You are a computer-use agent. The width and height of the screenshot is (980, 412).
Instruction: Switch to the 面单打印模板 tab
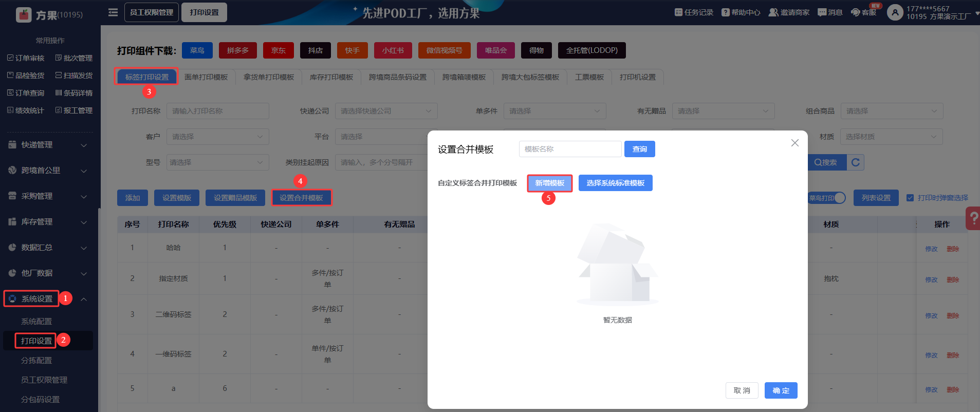(x=206, y=77)
